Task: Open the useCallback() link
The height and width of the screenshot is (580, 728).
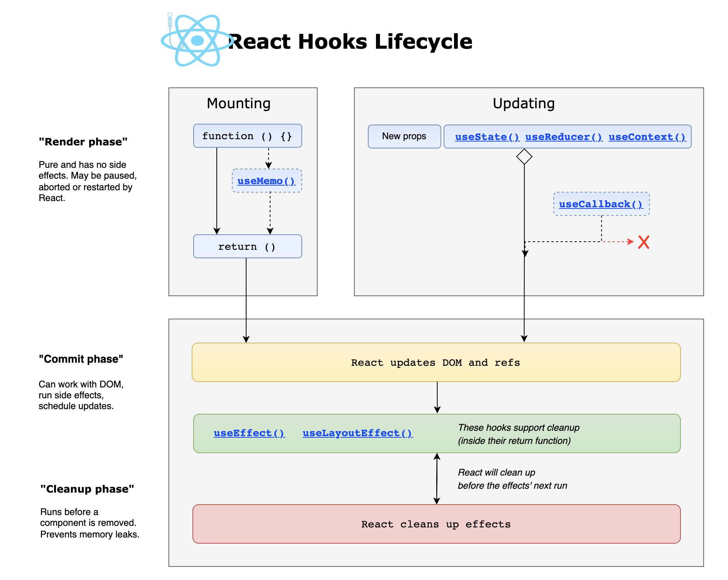Action: (601, 204)
